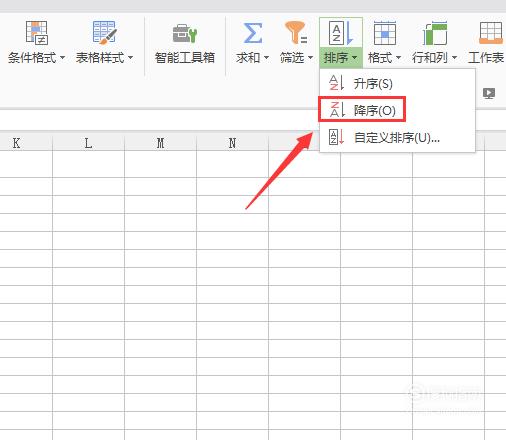Select column N header
The width and height of the screenshot is (506, 440).
[232, 143]
